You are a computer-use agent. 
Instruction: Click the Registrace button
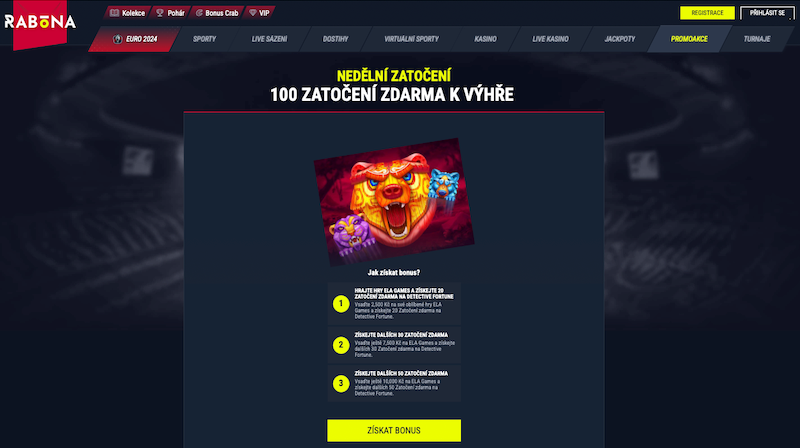click(x=707, y=13)
